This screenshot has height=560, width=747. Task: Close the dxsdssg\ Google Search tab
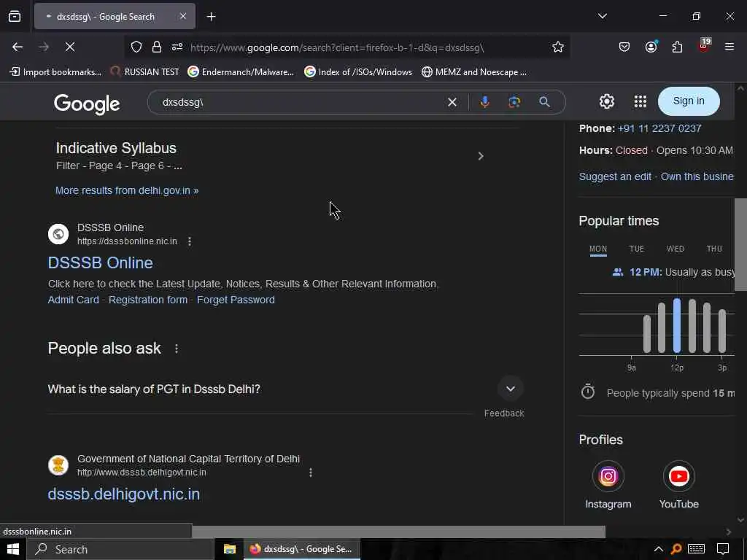coord(183,16)
